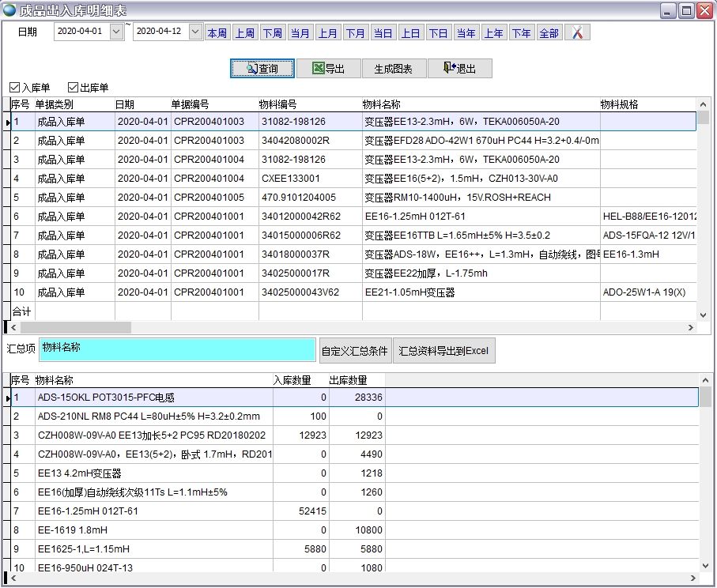Export data with the 导出 button
Viewport: 717px width, 588px height.
coord(329,69)
